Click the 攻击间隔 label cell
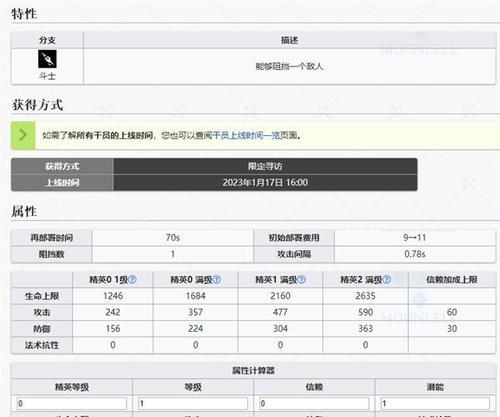Screen dimensions: 500x417 [x=294, y=254]
